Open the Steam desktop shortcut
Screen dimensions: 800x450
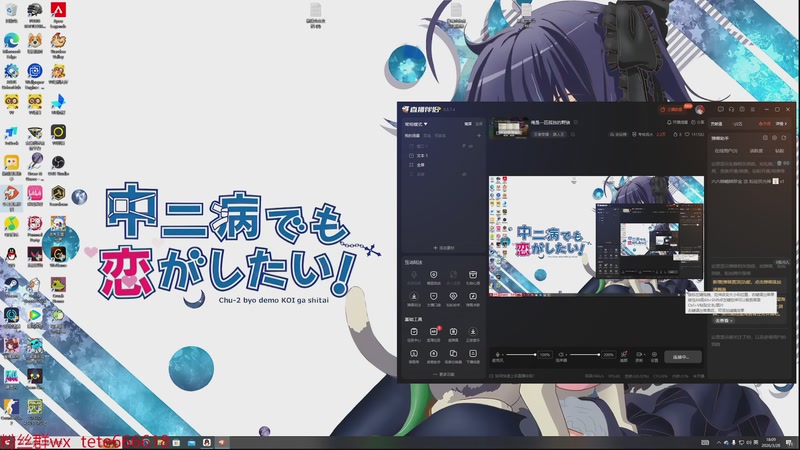click(11, 287)
